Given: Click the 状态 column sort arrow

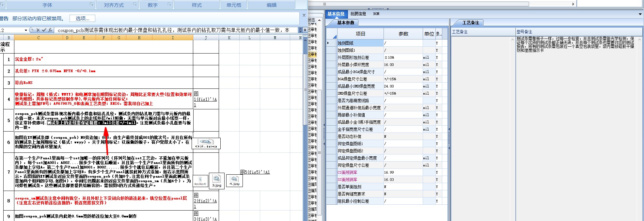Looking at the screenshot, I should (319, 20).
